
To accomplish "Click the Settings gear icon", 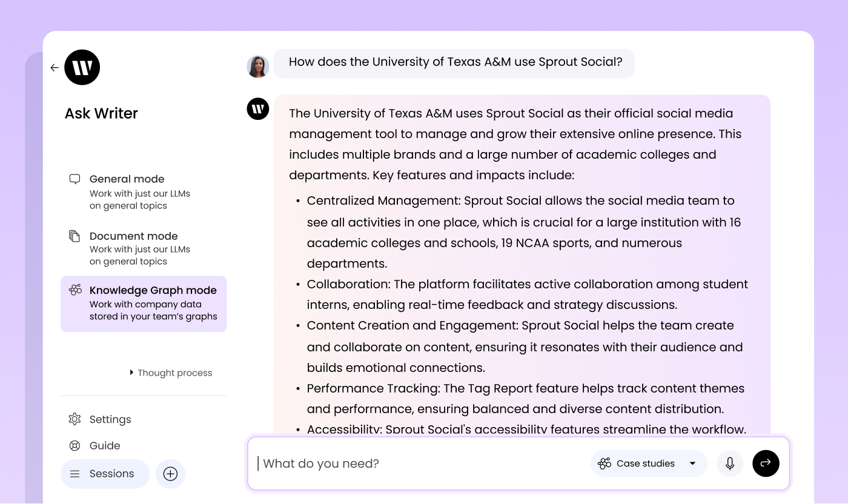I will pos(75,419).
